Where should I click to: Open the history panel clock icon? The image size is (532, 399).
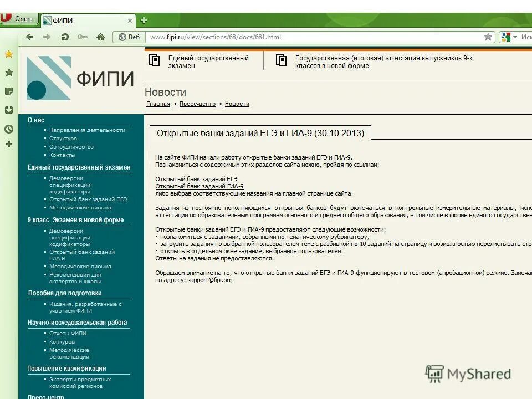[x=9, y=129]
